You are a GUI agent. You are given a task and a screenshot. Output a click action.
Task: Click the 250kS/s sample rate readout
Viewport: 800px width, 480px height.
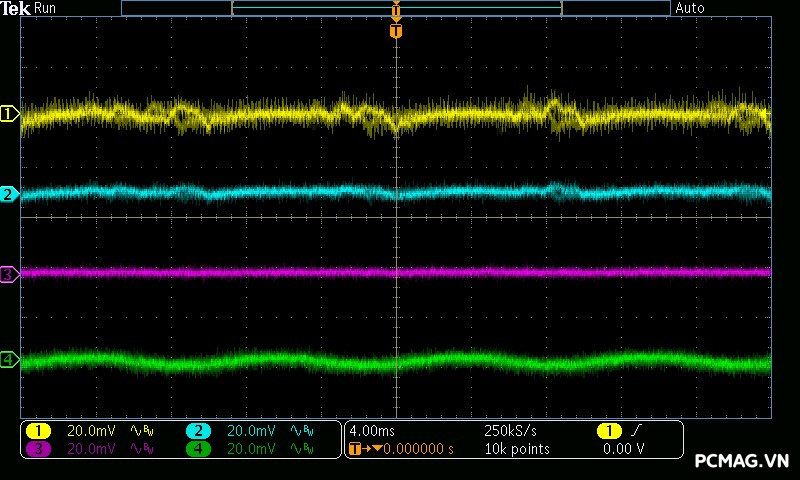[510, 431]
